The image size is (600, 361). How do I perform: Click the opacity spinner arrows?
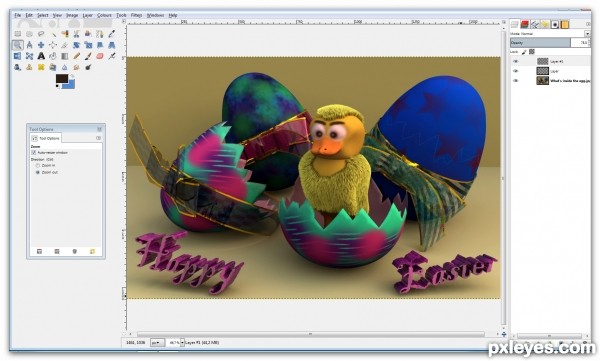(x=589, y=42)
